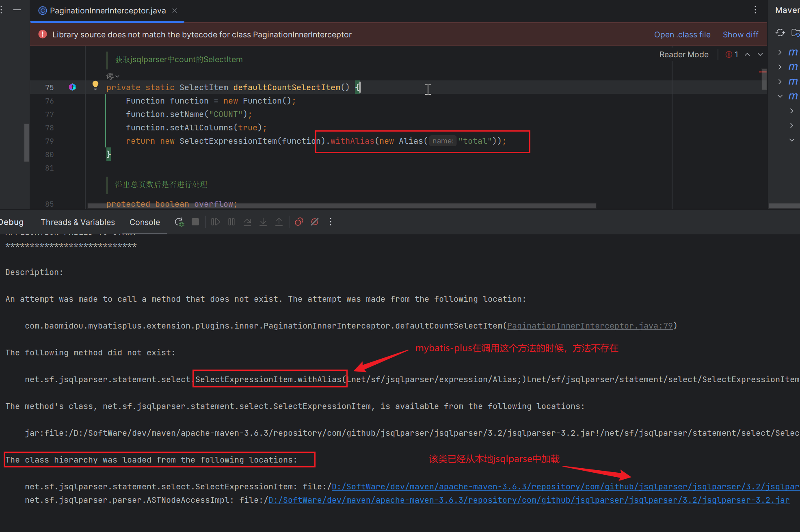Image resolution: width=800 pixels, height=532 pixels.
Task: Open View Breakpoints red circle icon
Action: click(299, 222)
